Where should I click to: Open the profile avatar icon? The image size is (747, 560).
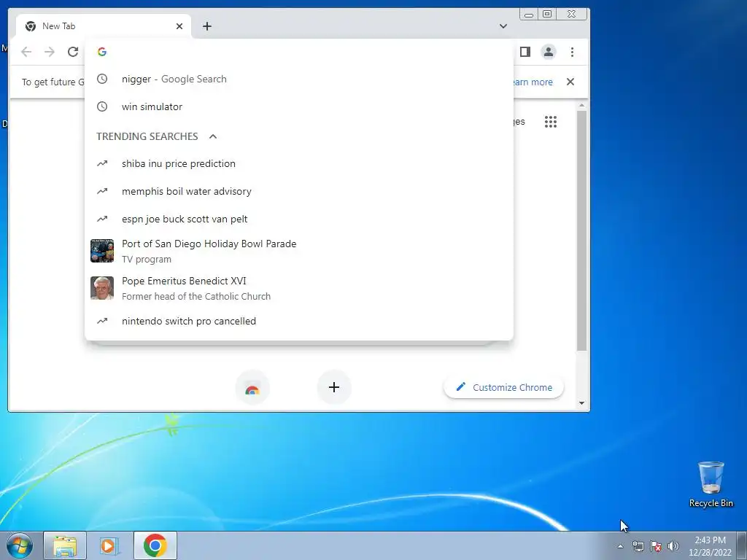(549, 52)
